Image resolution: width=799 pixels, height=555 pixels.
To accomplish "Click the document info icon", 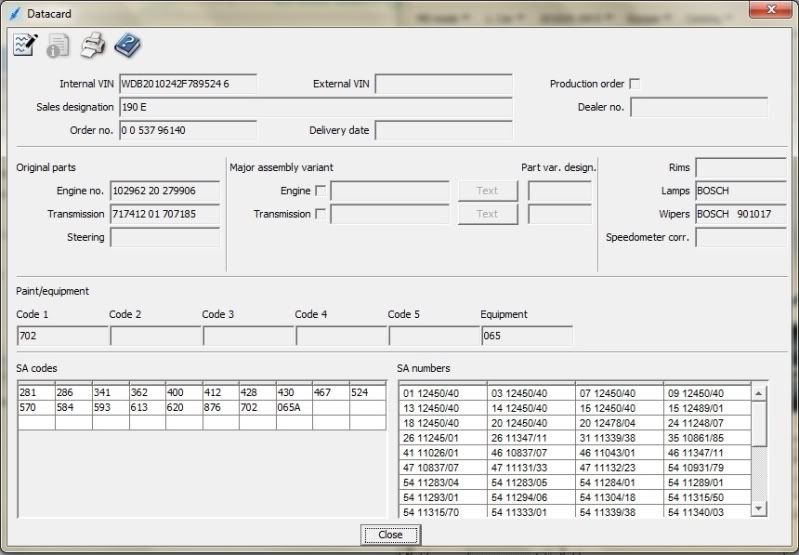I will (x=58, y=46).
